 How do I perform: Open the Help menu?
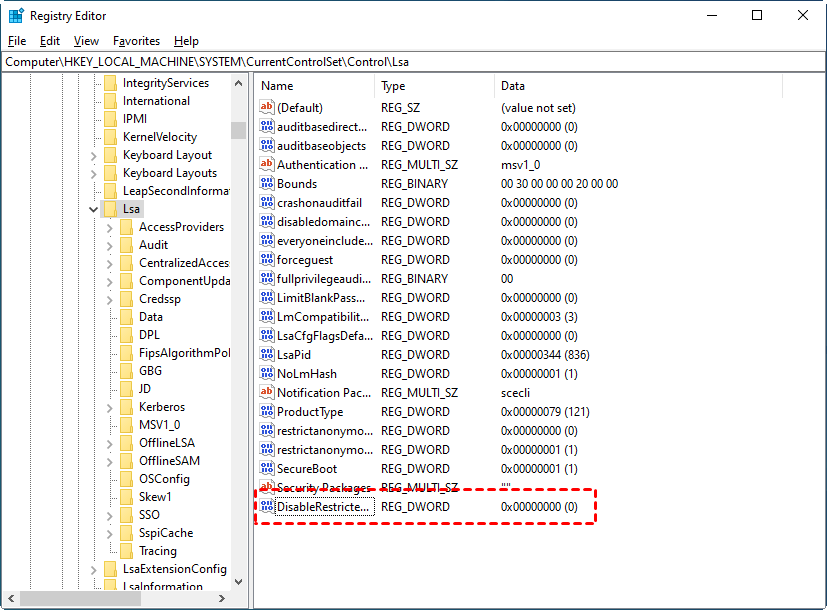(186, 41)
